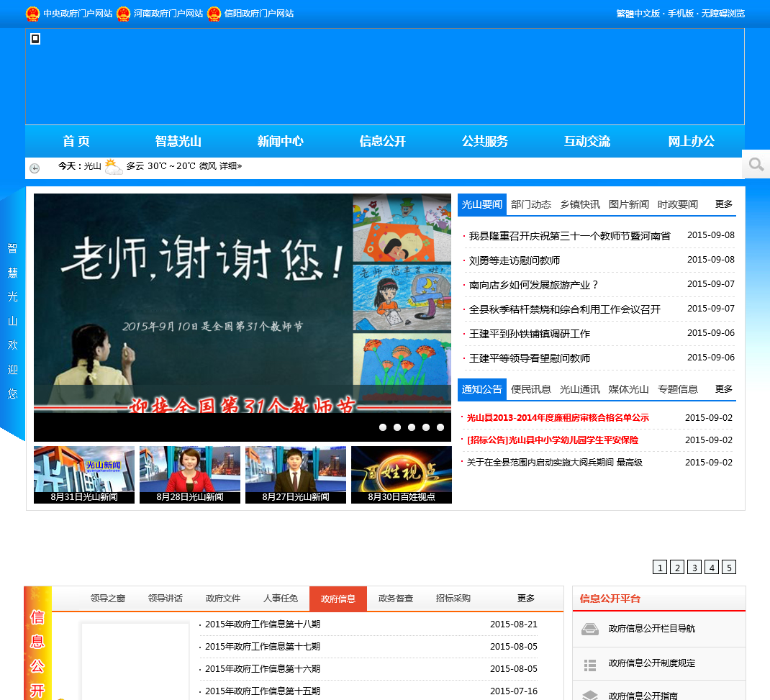Click 更多 beside 专题信息 tab
Image resolution: width=770 pixels, height=700 pixels.
coord(724,389)
